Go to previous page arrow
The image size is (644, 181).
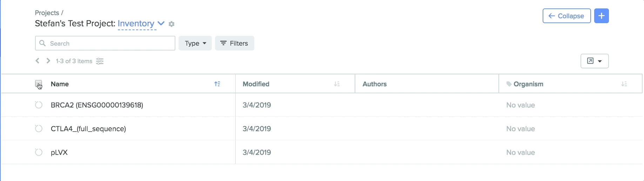pyautogui.click(x=38, y=61)
